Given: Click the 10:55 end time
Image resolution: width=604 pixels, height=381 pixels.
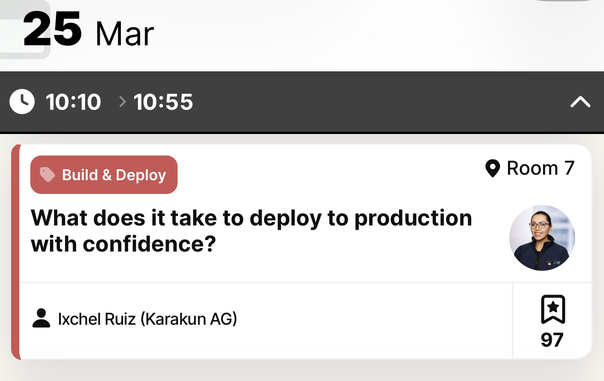Looking at the screenshot, I should (x=163, y=102).
